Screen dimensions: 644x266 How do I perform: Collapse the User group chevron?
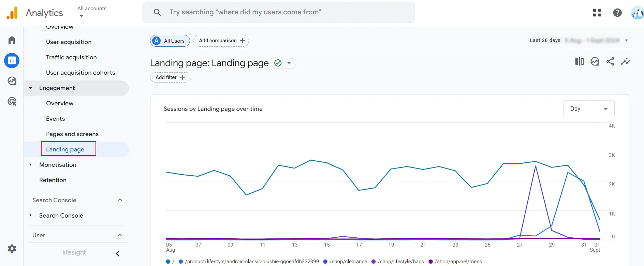[120, 235]
